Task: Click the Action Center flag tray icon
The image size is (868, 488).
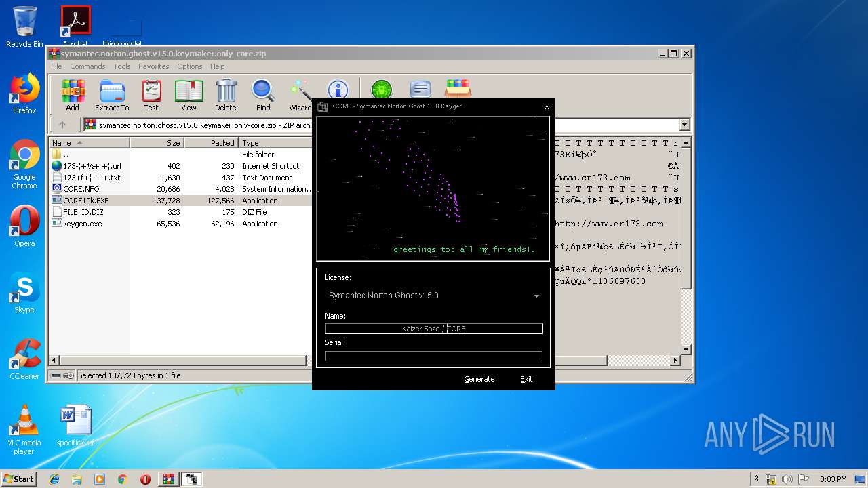Action: [804, 479]
